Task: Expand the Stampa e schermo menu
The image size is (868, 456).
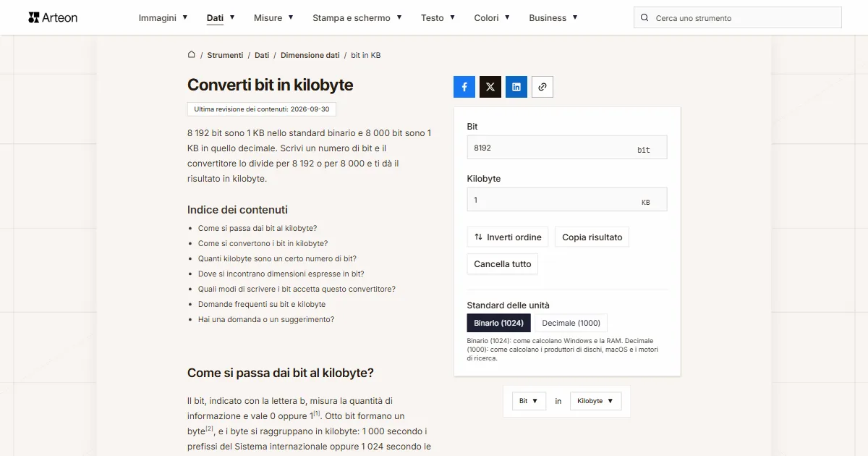Action: [x=357, y=17]
